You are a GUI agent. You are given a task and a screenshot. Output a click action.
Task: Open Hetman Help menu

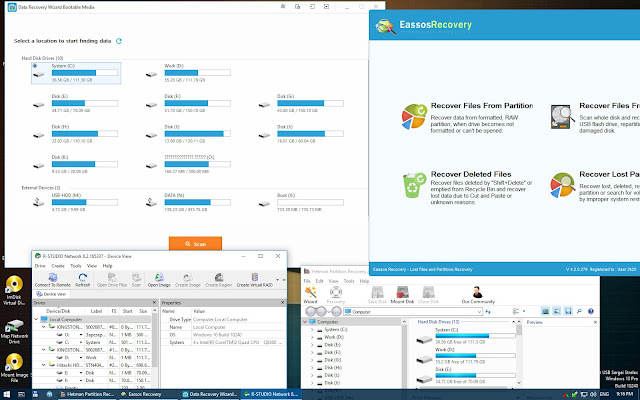click(x=364, y=281)
